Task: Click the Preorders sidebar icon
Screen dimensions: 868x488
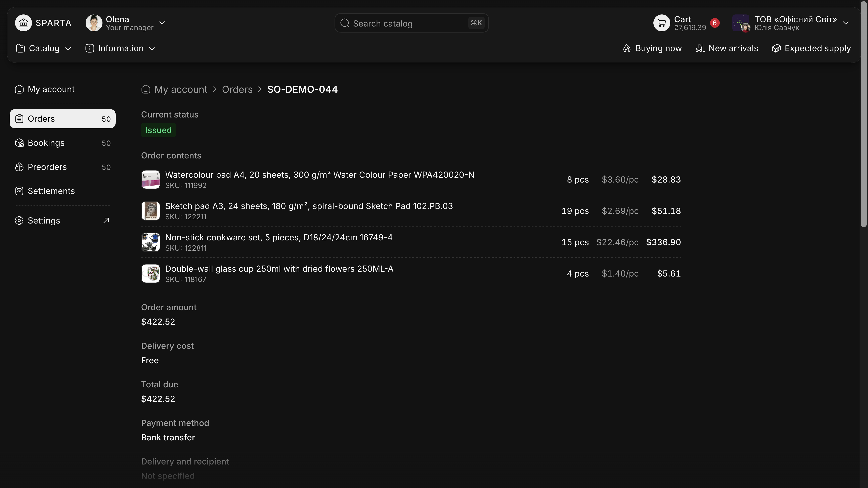Action: click(x=19, y=167)
